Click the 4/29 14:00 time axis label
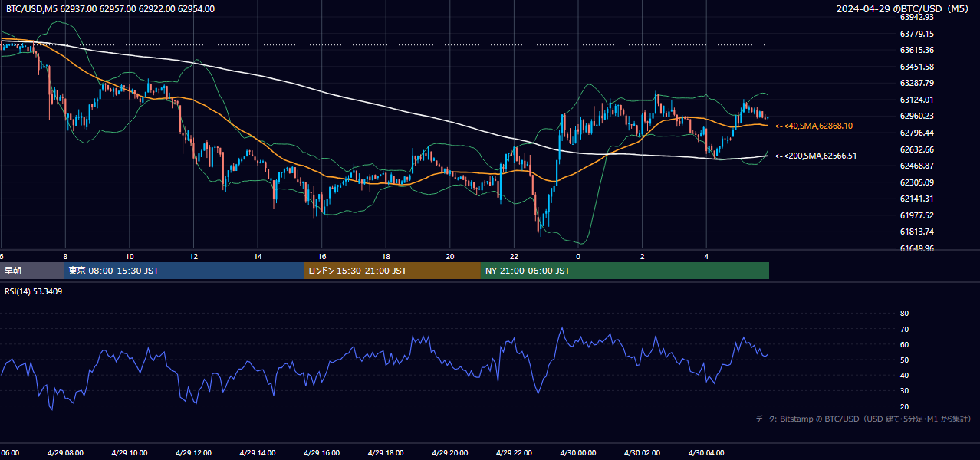The height and width of the screenshot is (460, 980). tap(258, 453)
